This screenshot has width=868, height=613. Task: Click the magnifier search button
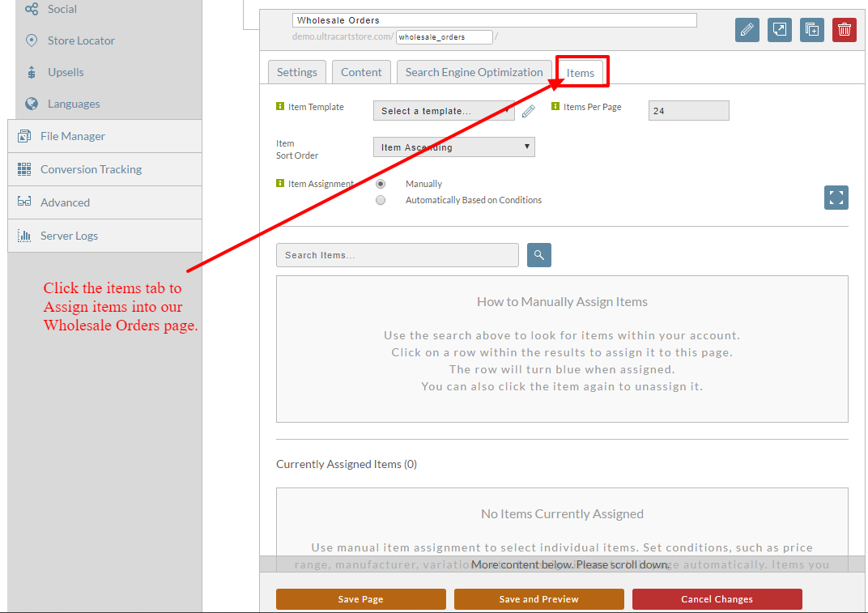(538, 255)
